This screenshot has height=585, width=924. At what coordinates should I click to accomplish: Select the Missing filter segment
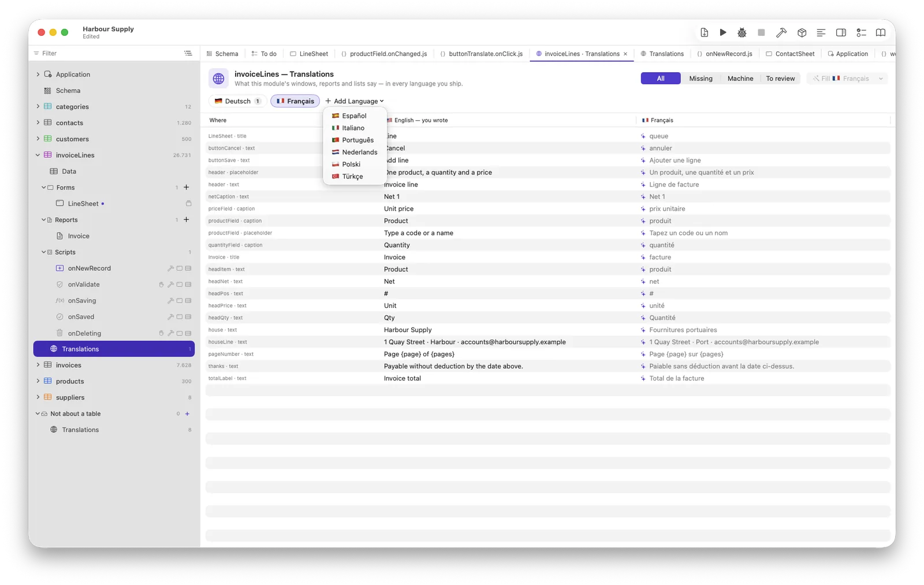coord(701,79)
